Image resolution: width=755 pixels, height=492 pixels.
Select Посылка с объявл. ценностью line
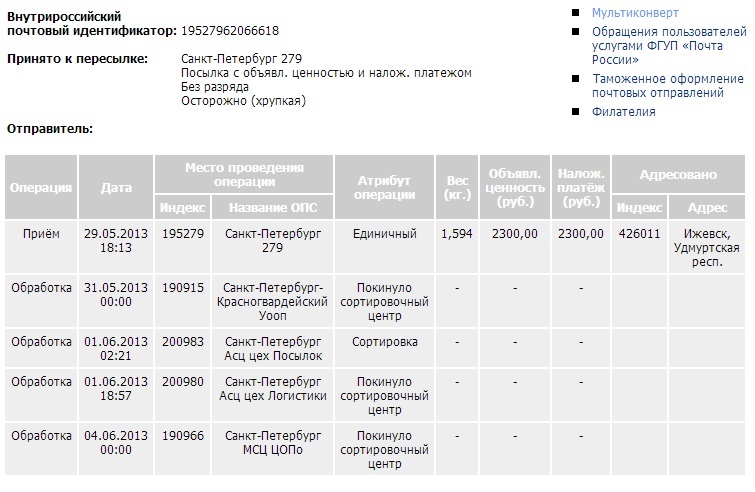pyautogui.click(x=326, y=73)
